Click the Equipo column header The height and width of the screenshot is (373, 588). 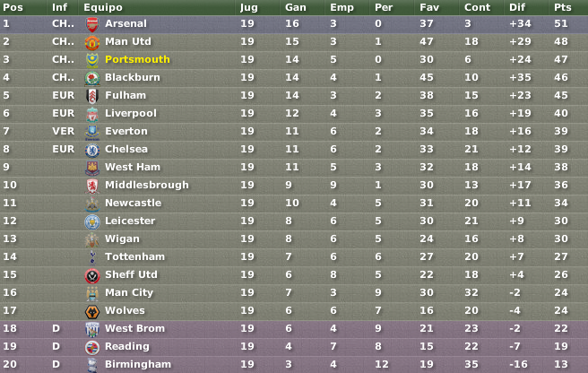pyautogui.click(x=103, y=7)
